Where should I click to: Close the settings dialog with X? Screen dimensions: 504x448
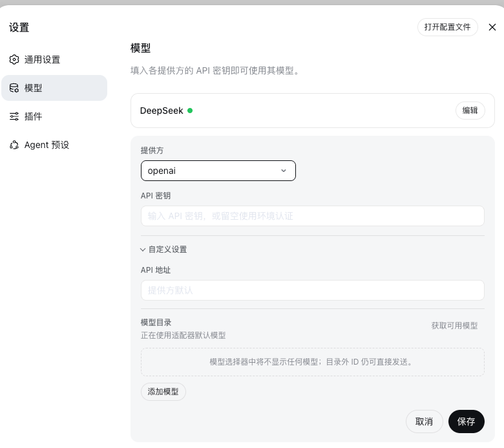click(492, 27)
